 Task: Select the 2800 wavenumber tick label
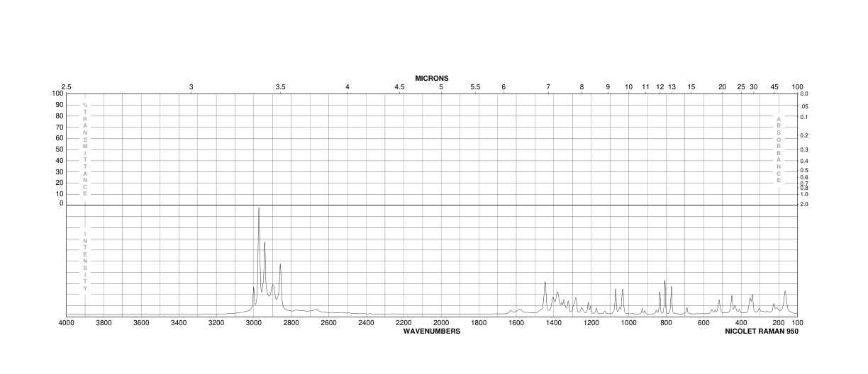pos(291,323)
